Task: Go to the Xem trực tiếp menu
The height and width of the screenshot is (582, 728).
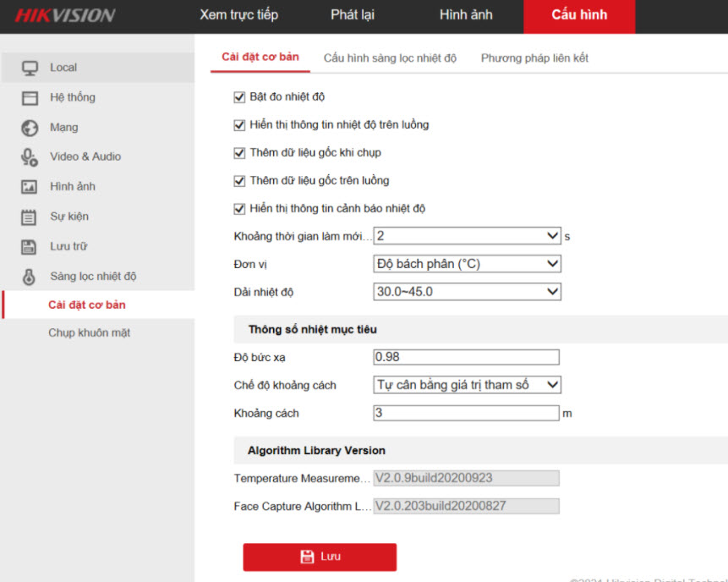Action: (x=238, y=15)
